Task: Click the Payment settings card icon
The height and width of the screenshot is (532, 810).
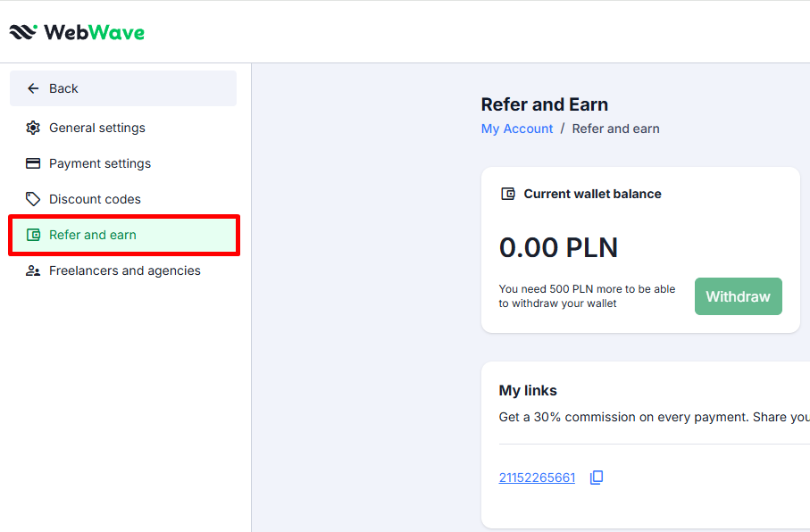Action: tap(33, 163)
